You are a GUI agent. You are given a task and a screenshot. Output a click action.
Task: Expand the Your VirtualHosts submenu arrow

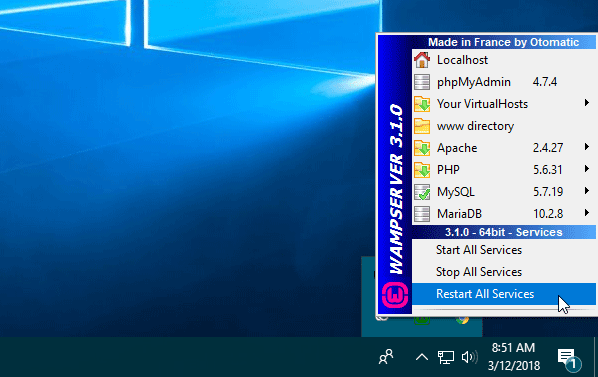pos(587,103)
